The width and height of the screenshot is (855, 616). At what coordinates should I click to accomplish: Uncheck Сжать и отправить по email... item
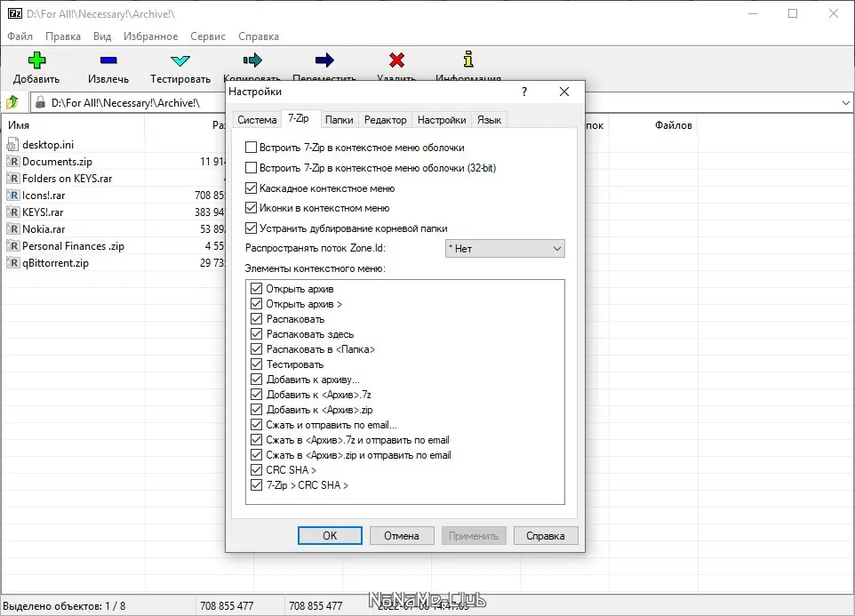(256, 425)
